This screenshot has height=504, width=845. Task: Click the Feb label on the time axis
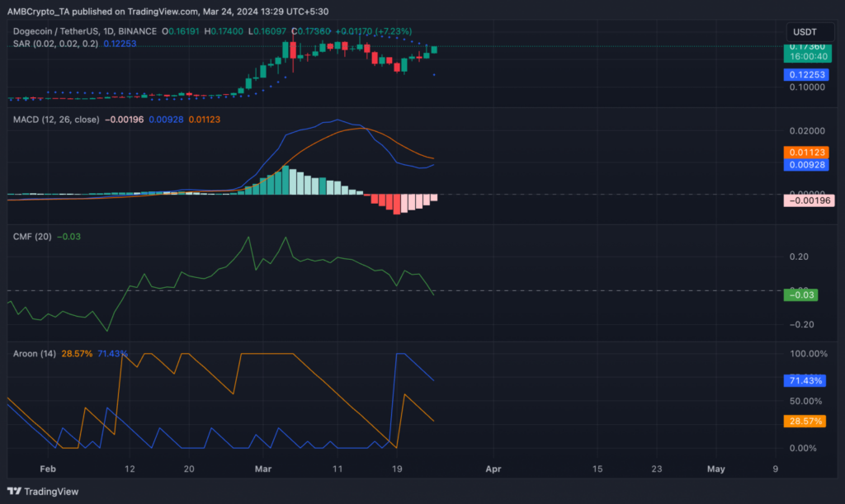click(47, 469)
